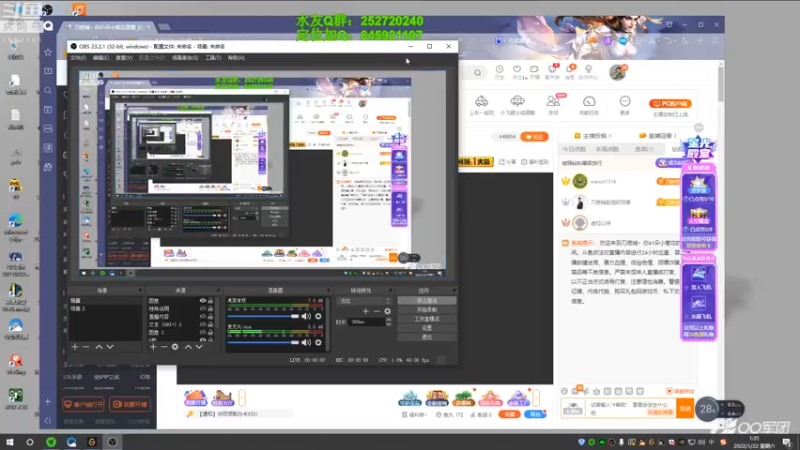Open the Windows Start menu
This screenshot has width=800, height=450.
pos(10,442)
